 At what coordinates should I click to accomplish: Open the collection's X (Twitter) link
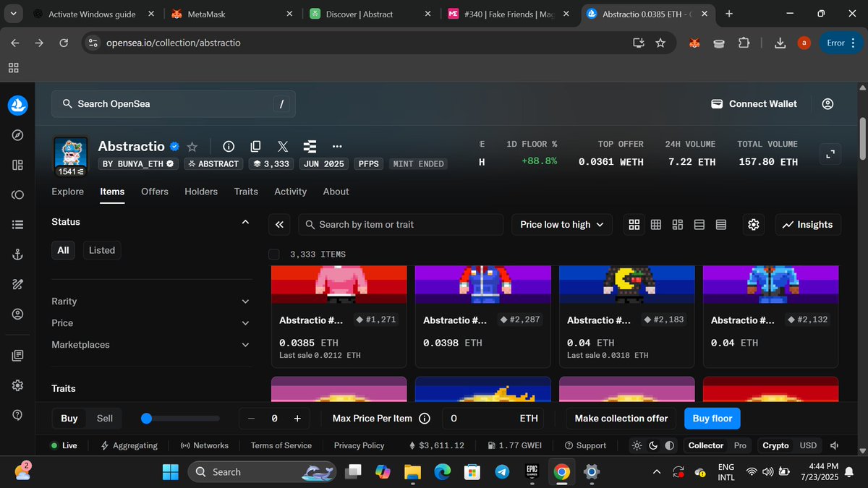click(283, 147)
